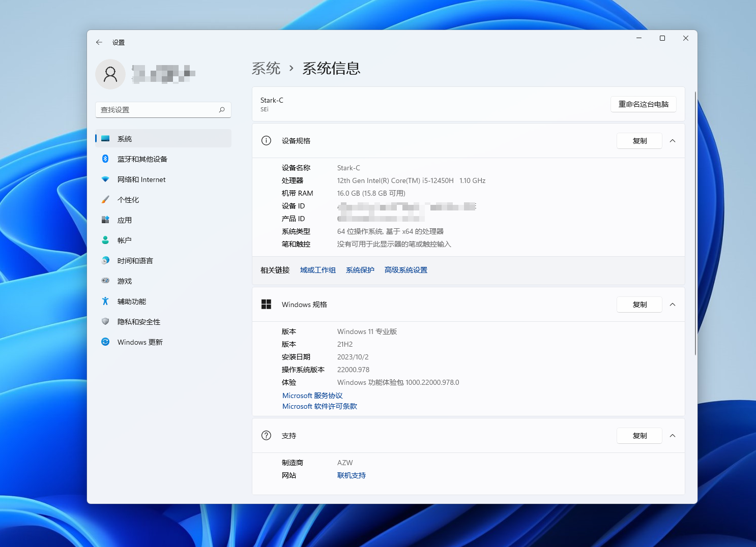Viewport: 756px width, 547px height.
Task: Click the Windows logo beside Windows 规格
Action: (x=266, y=305)
